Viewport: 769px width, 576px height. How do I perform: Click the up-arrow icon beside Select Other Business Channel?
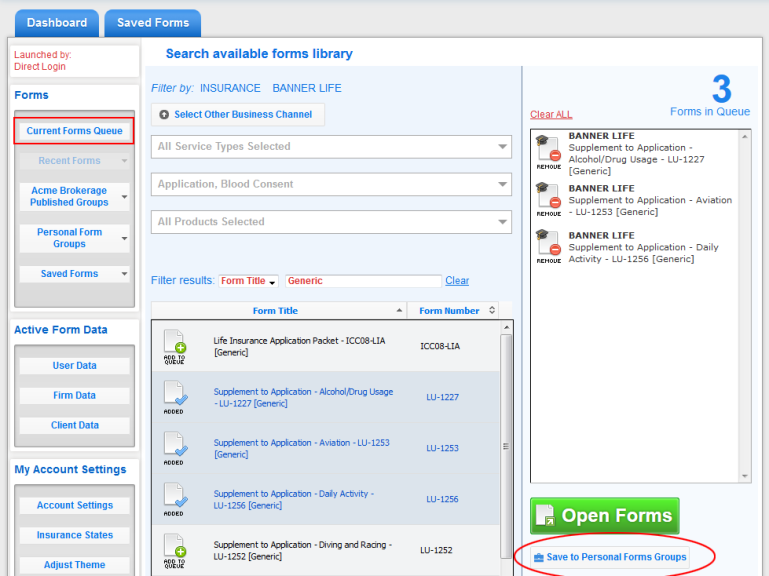click(164, 114)
